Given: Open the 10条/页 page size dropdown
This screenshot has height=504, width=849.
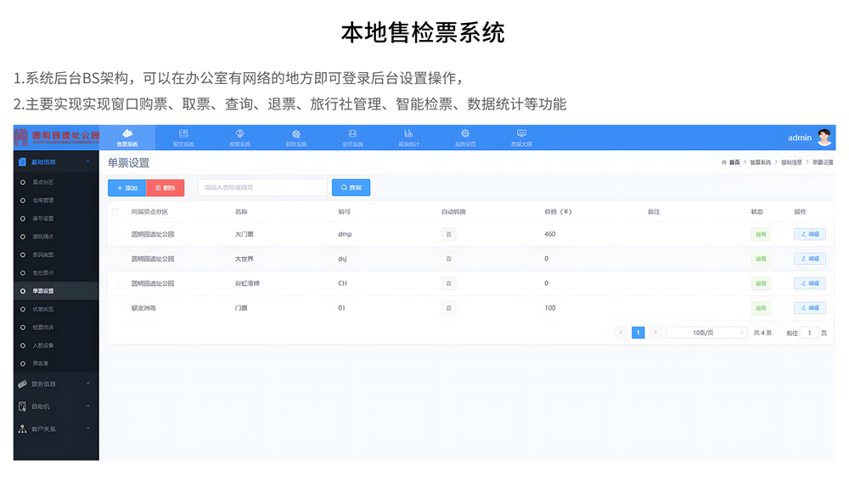Looking at the screenshot, I should 706,333.
